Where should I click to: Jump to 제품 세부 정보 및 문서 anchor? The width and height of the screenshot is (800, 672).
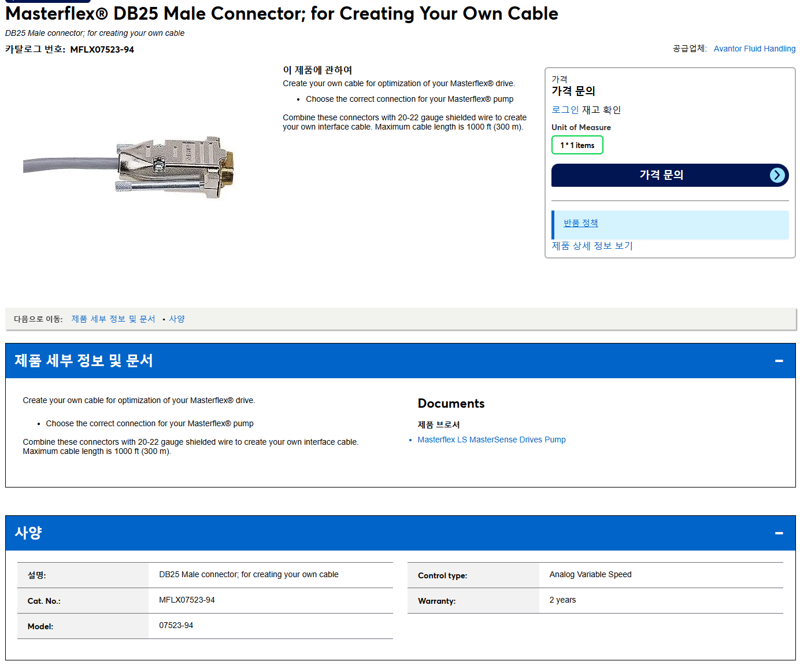click(x=113, y=319)
